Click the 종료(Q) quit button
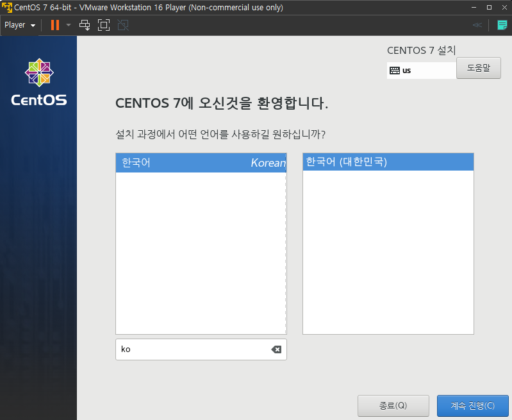512x420 pixels. [393, 406]
